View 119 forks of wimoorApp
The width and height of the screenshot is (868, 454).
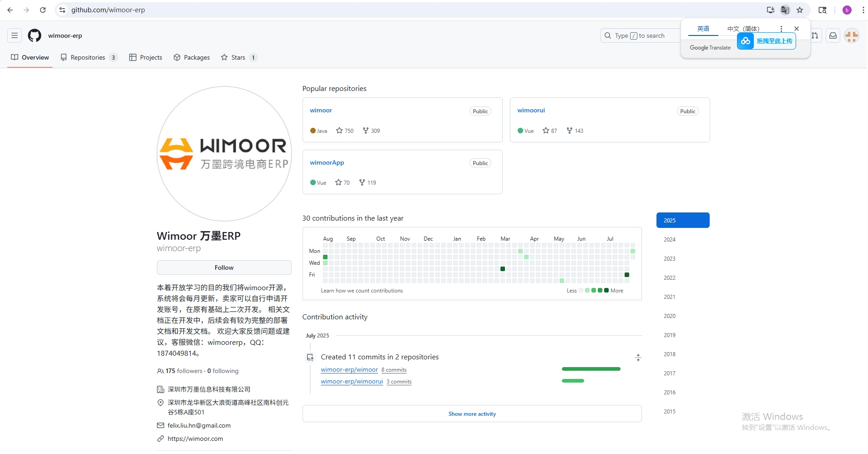click(368, 182)
